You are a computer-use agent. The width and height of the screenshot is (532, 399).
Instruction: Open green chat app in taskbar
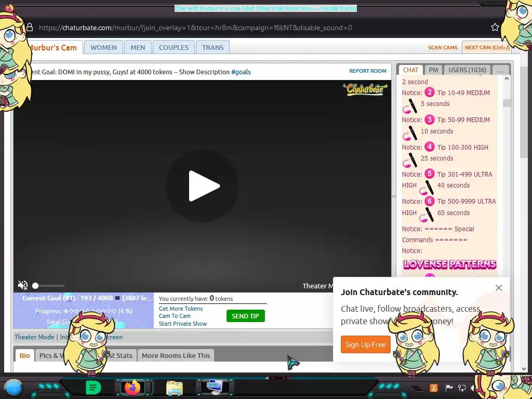tap(93, 388)
